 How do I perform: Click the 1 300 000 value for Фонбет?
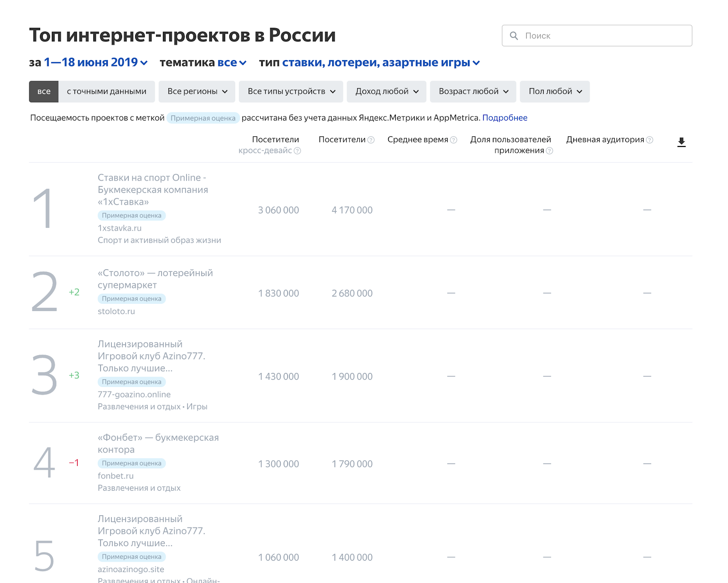click(278, 464)
